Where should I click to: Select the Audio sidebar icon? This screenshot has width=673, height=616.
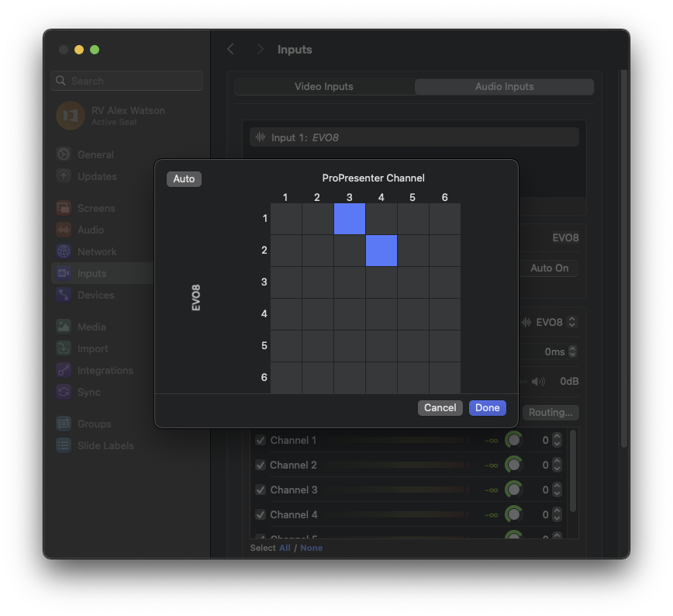pyautogui.click(x=64, y=230)
